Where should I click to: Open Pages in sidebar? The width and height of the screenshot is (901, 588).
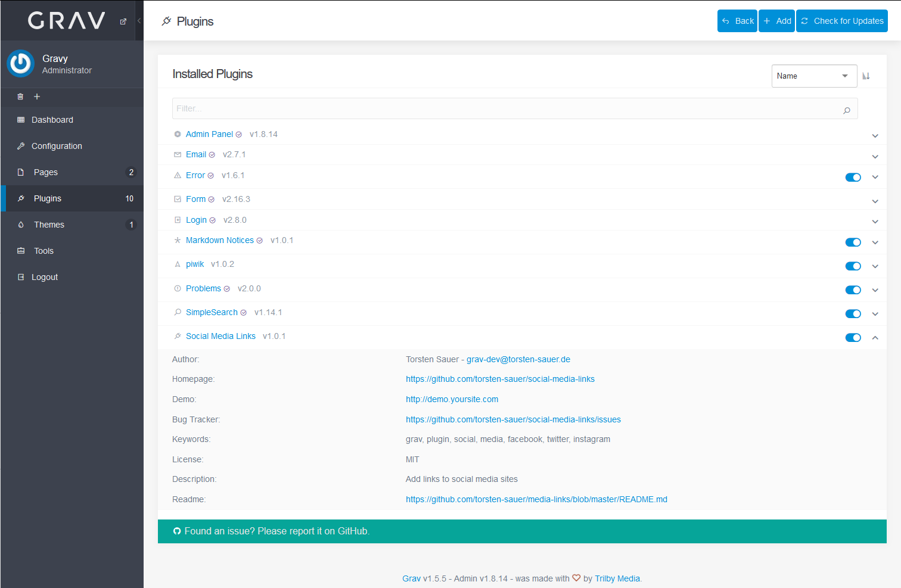coord(72,172)
